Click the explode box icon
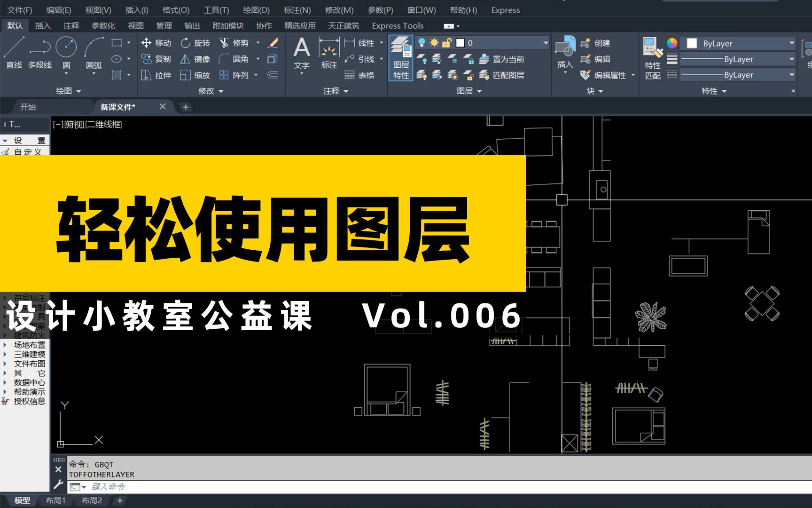This screenshot has width=812, height=508. click(273, 59)
